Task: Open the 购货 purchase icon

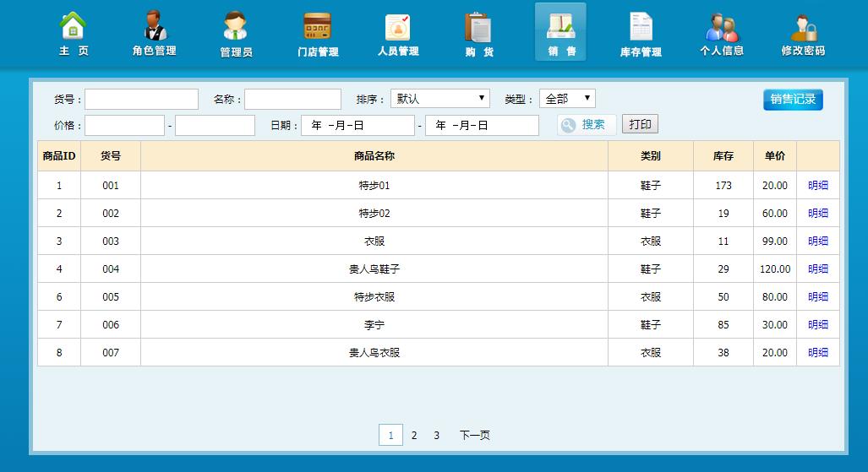Action: (x=478, y=33)
